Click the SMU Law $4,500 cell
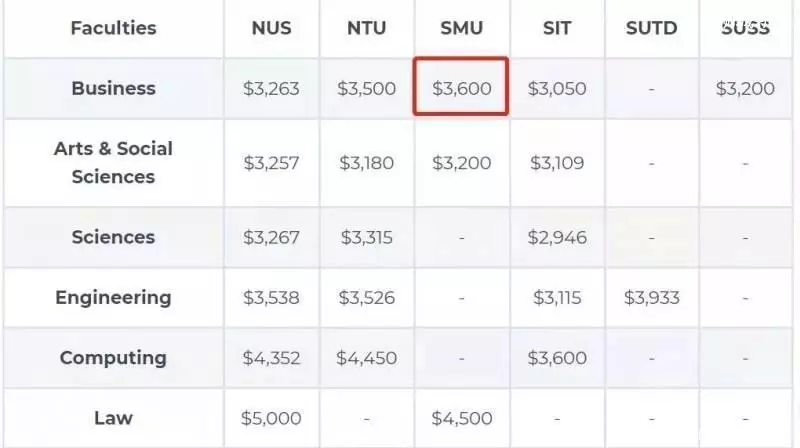The height and width of the screenshot is (448, 800). (462, 418)
